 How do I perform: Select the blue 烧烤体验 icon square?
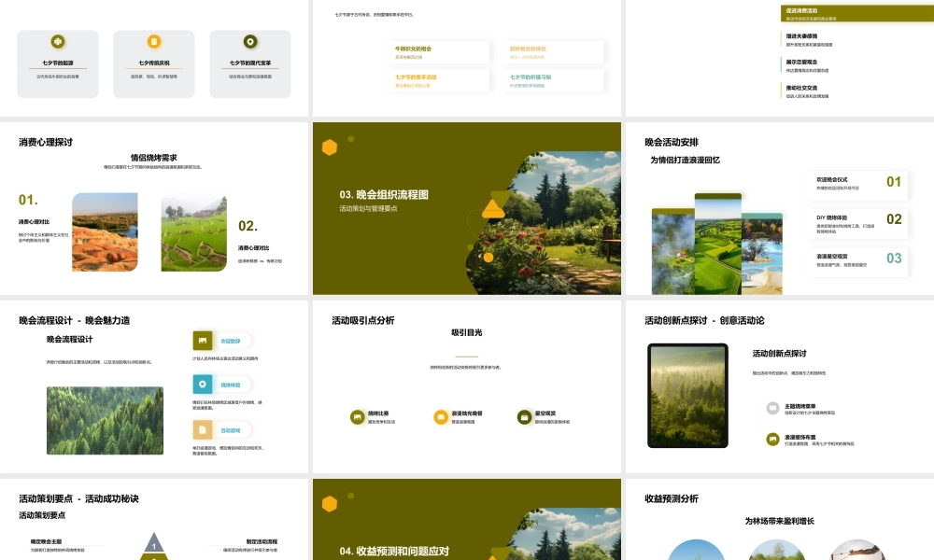point(203,385)
